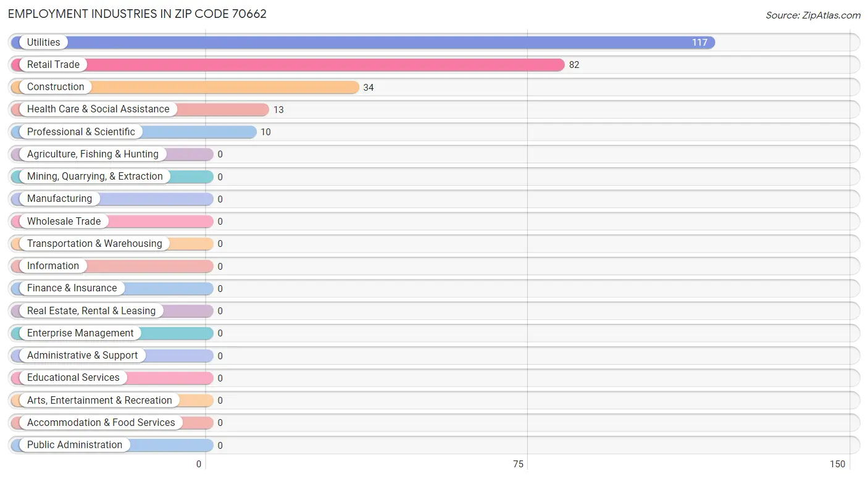This screenshot has width=868, height=479.
Task: Click the salmon Information bar
Action: tap(112, 265)
